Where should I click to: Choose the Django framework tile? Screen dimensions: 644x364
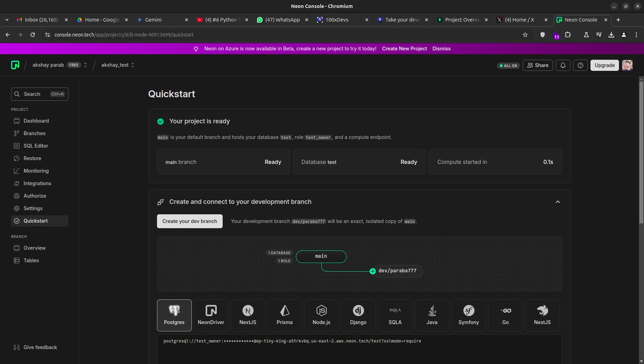(x=358, y=315)
